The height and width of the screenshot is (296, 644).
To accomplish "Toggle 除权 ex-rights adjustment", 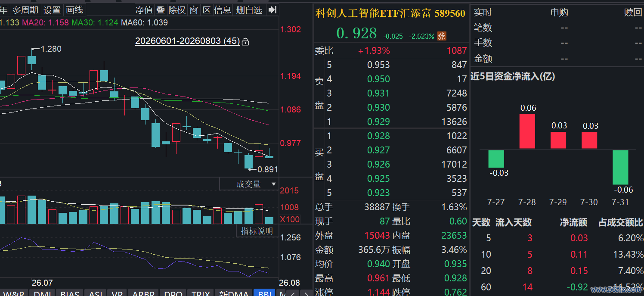I will point(177,10).
